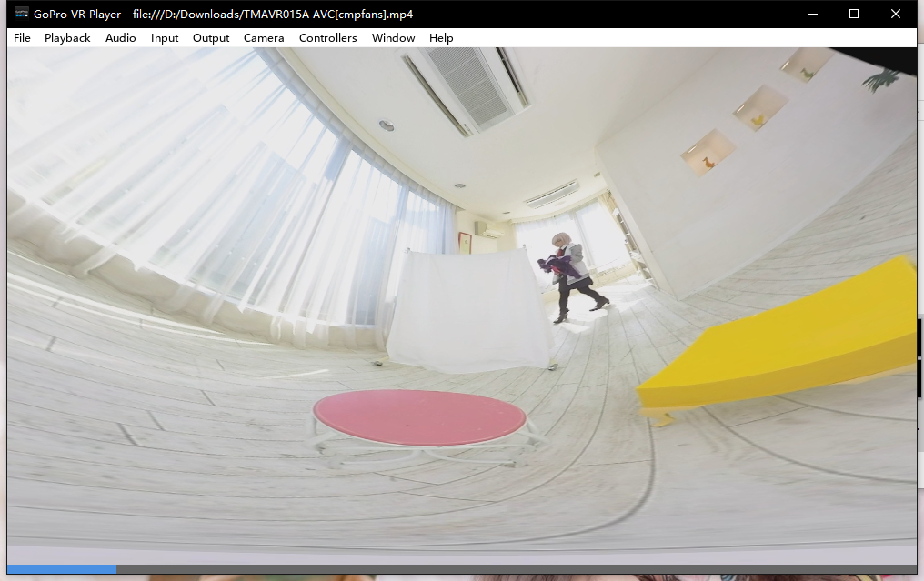Open the Camera menu

tap(264, 37)
